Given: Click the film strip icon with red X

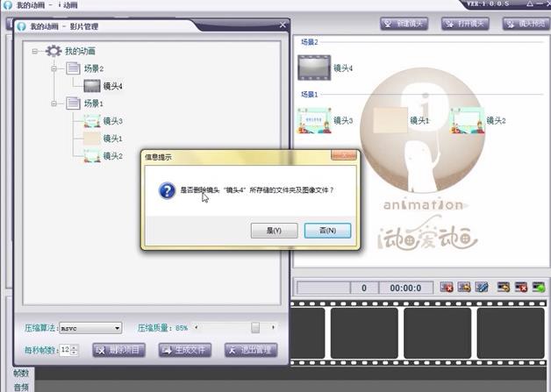Looking at the screenshot, I should 521,287.
